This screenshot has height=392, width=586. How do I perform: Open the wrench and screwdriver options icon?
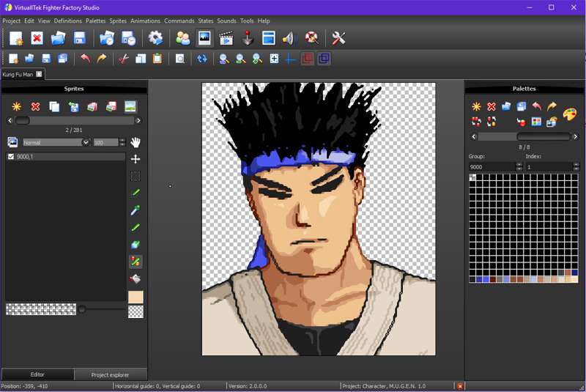[x=338, y=38]
